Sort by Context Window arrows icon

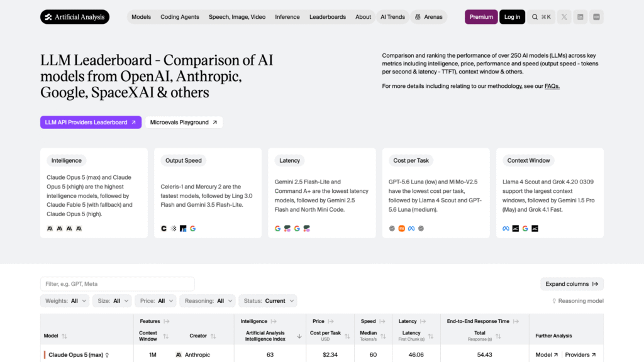point(166,336)
